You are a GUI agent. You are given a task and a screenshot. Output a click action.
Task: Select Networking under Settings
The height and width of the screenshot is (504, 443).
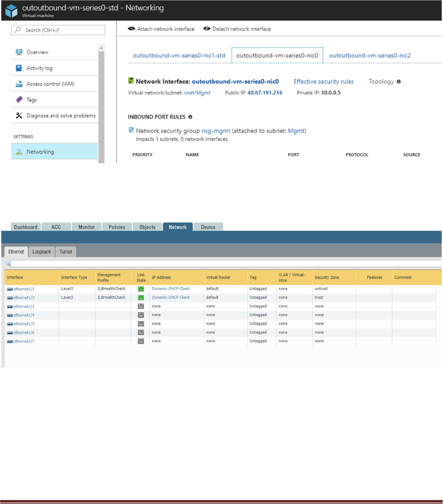(x=55, y=151)
